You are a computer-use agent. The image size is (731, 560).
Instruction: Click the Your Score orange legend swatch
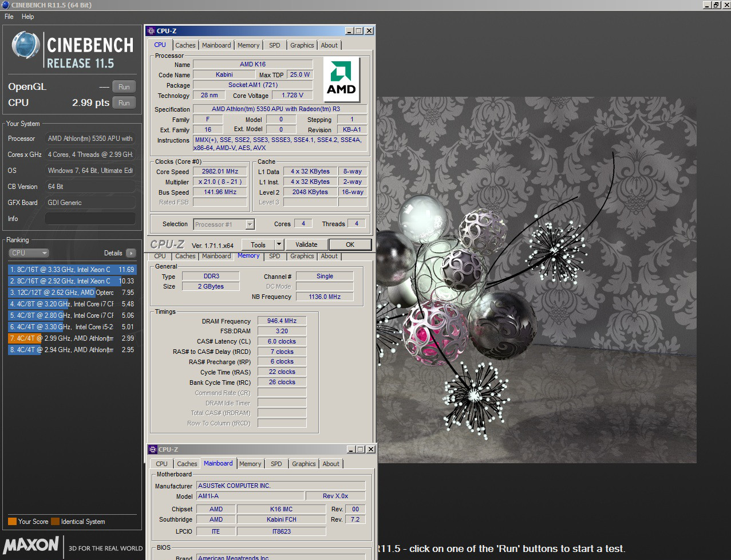[x=12, y=522]
